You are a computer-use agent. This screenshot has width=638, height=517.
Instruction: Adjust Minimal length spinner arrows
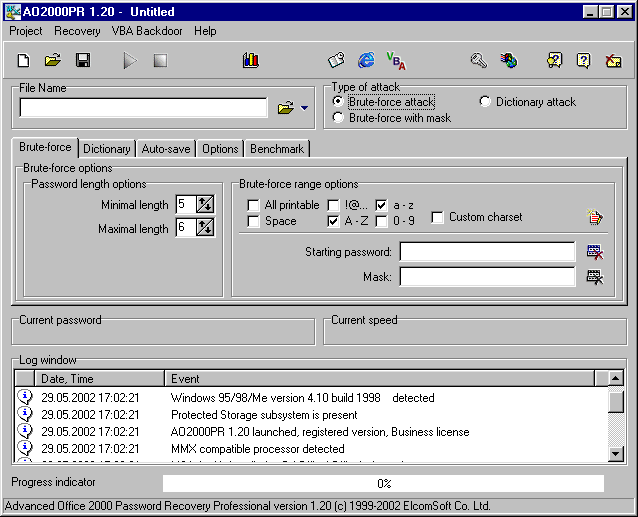(x=205, y=204)
